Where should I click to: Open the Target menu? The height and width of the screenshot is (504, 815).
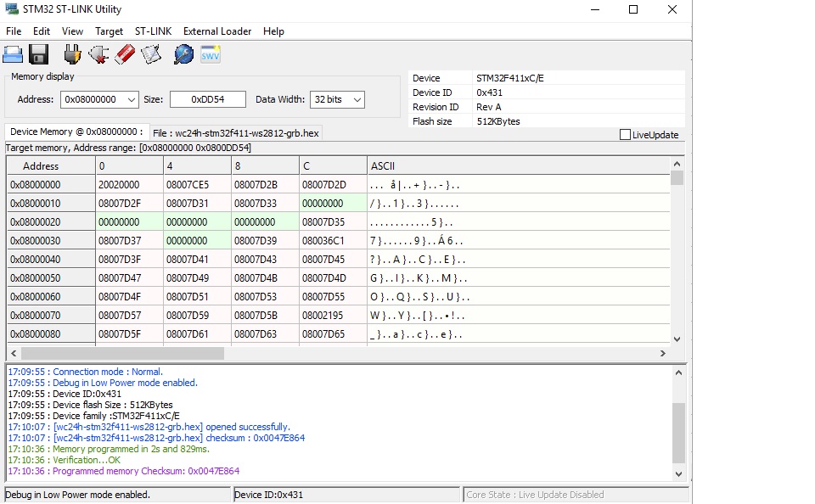click(110, 31)
